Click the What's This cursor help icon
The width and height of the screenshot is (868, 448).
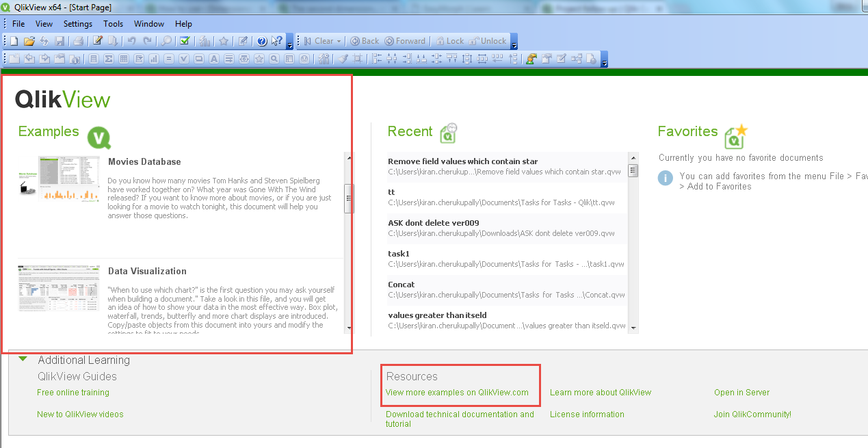(x=276, y=41)
